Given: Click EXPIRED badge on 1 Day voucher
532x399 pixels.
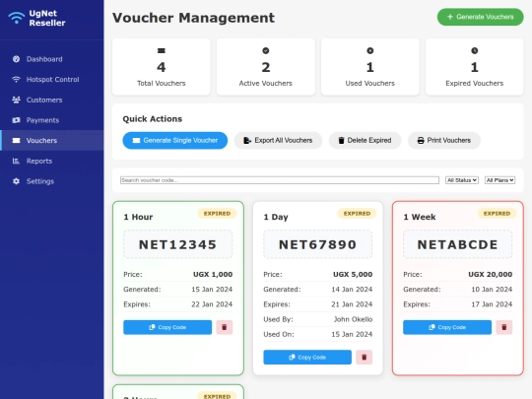Looking at the screenshot, I should click(x=357, y=214).
